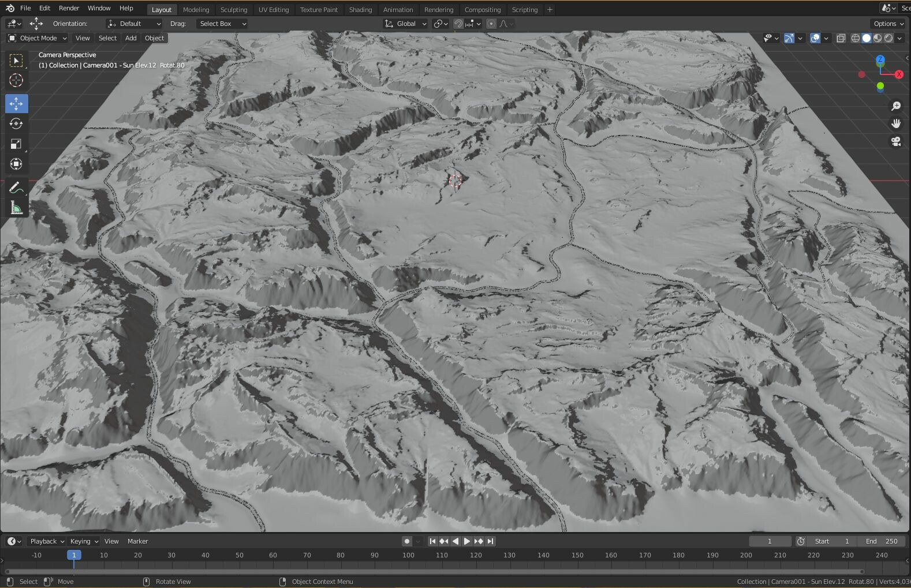Click the Blender logo menu icon
Image resolution: width=911 pixels, height=588 pixels.
pos(10,8)
